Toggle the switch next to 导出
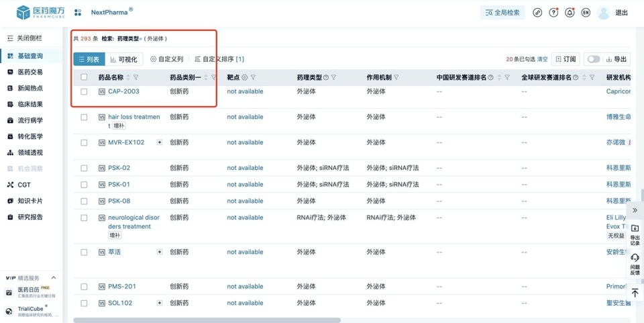 [594, 59]
